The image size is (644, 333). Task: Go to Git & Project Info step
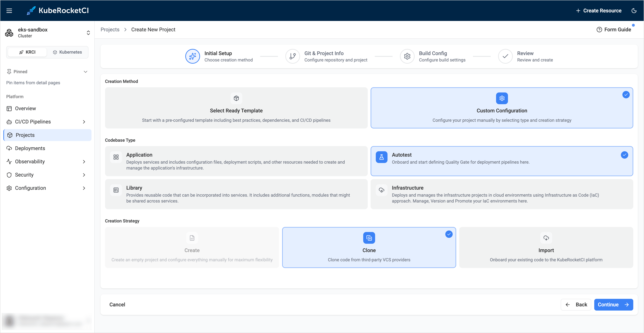(x=326, y=56)
